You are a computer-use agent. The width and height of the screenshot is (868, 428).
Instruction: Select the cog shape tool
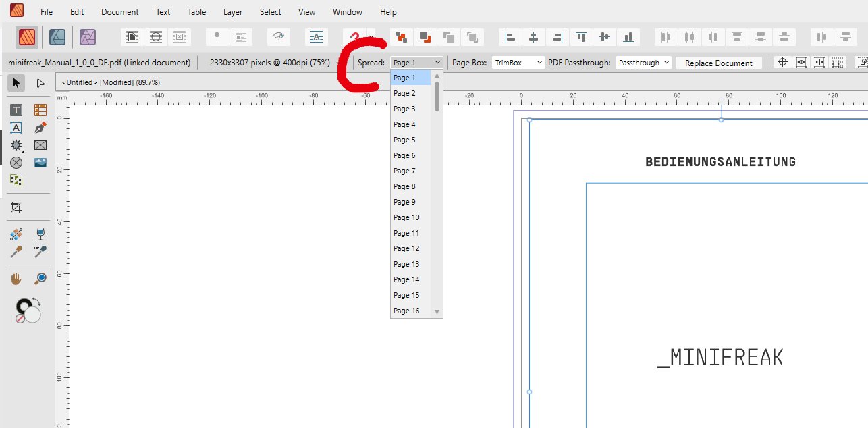click(17, 145)
